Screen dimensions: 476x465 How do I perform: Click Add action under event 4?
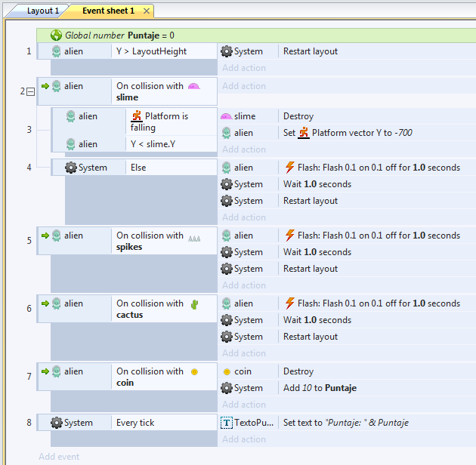pos(244,217)
